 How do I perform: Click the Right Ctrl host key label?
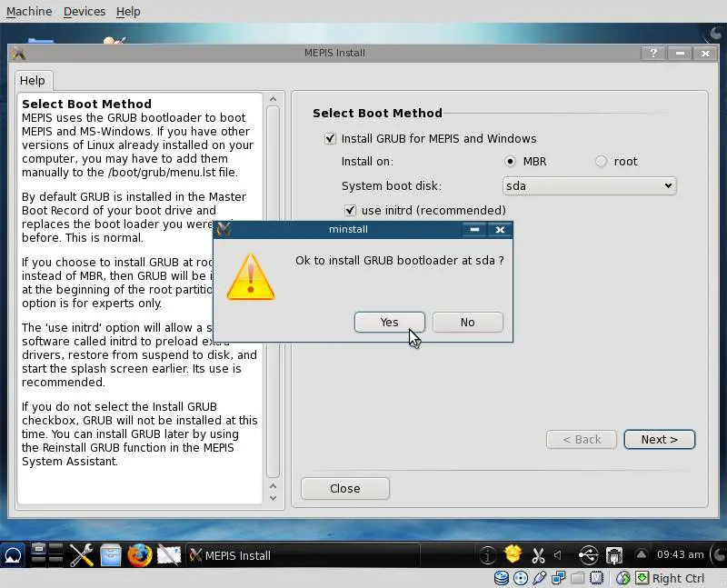pyautogui.click(x=678, y=578)
